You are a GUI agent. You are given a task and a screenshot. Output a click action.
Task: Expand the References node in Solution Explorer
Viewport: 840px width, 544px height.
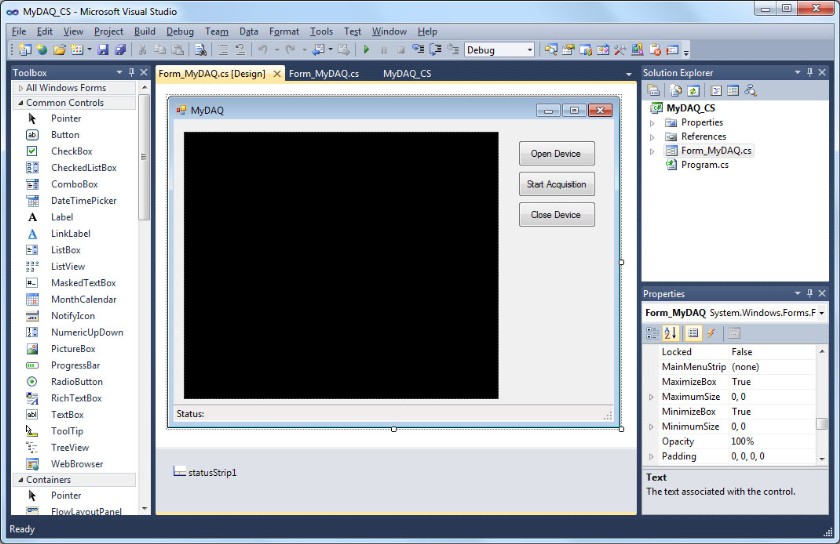(652, 137)
